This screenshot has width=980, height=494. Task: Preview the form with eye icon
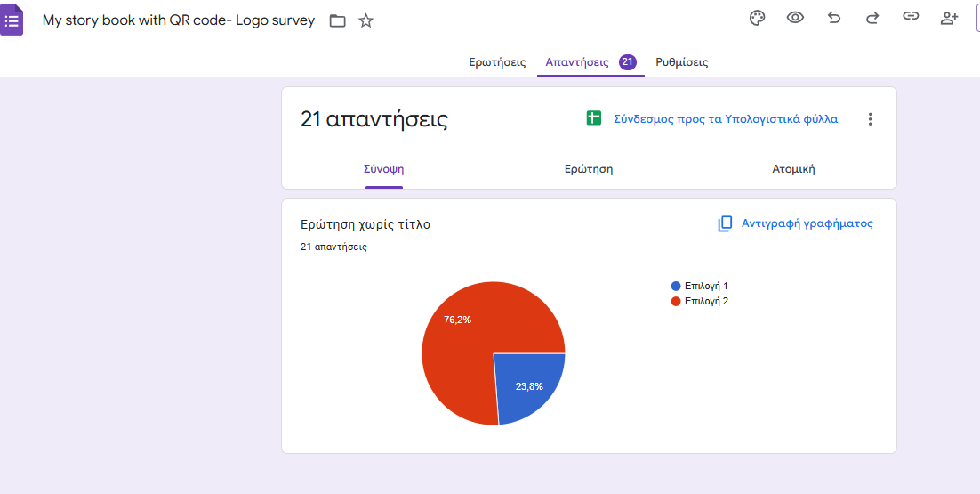pyautogui.click(x=795, y=18)
